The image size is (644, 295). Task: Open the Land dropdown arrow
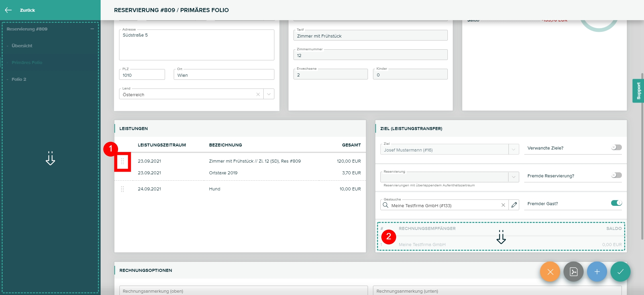click(x=269, y=94)
